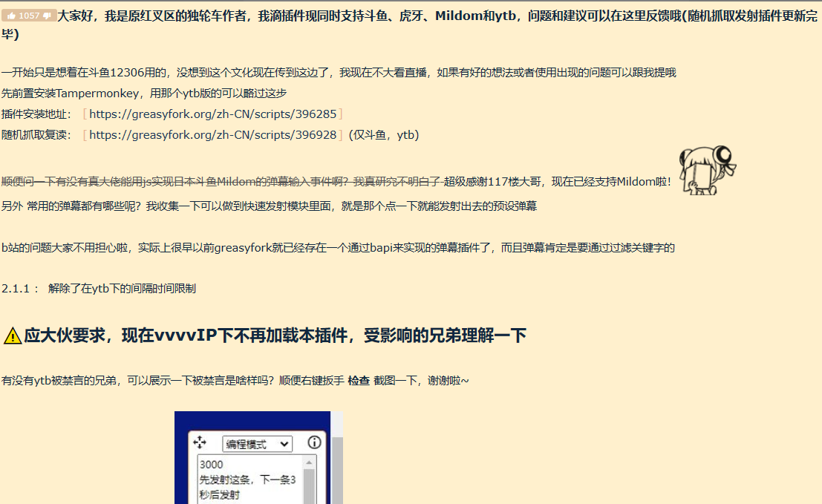This screenshot has width=822, height=504.
Task: Click the text '(仅斗鱼，ytb)'
Action: pos(383,134)
